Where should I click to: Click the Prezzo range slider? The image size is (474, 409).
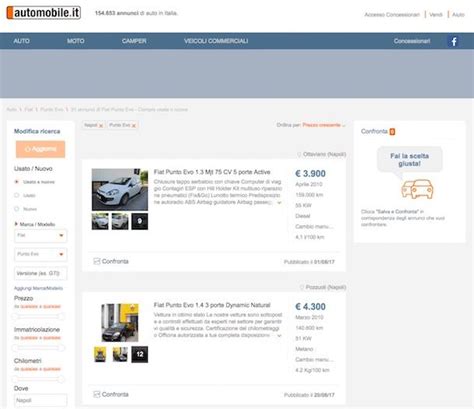[x=38, y=316]
